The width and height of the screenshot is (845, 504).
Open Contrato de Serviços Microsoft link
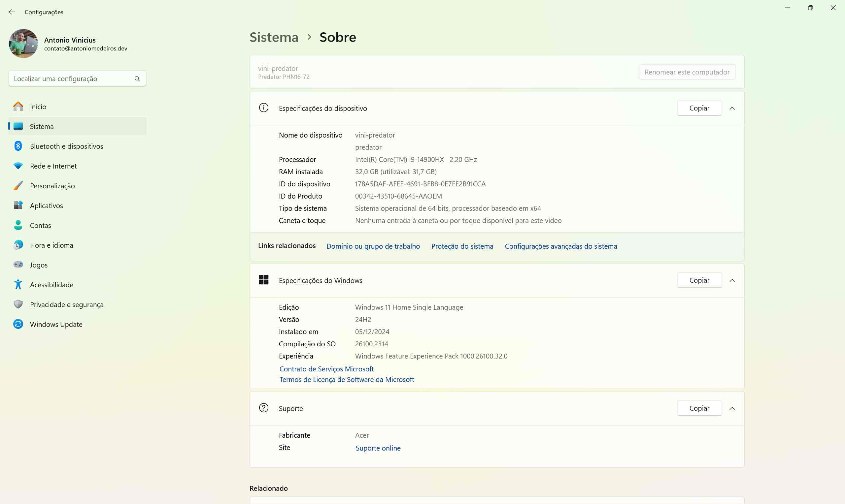pos(326,369)
